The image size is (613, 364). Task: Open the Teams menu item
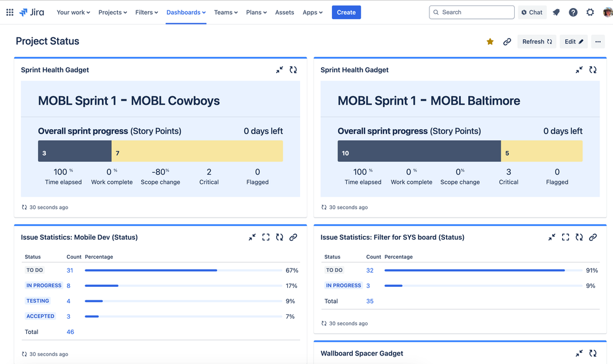point(225,12)
